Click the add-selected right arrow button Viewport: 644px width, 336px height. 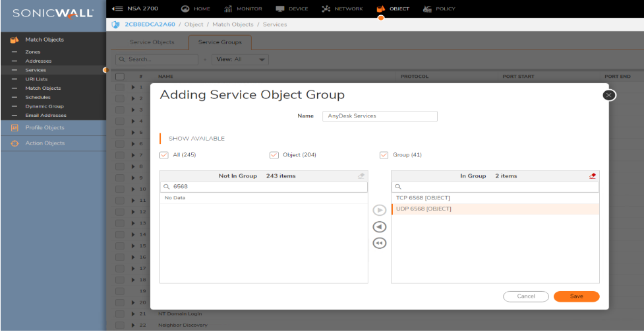[379, 211]
